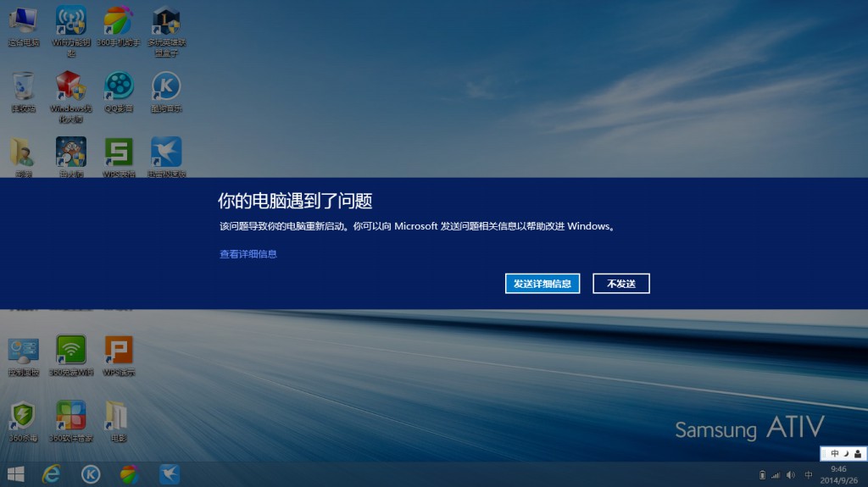This screenshot has width=868, height=487.
Task: Click the 发送详细信息 button
Action: click(542, 284)
